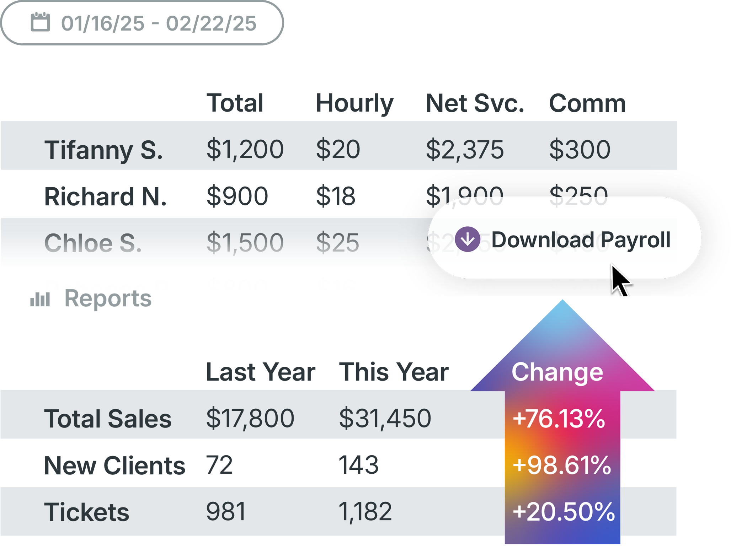This screenshot has width=731, height=560.
Task: Click the purple download arrow icon
Action: (467, 239)
